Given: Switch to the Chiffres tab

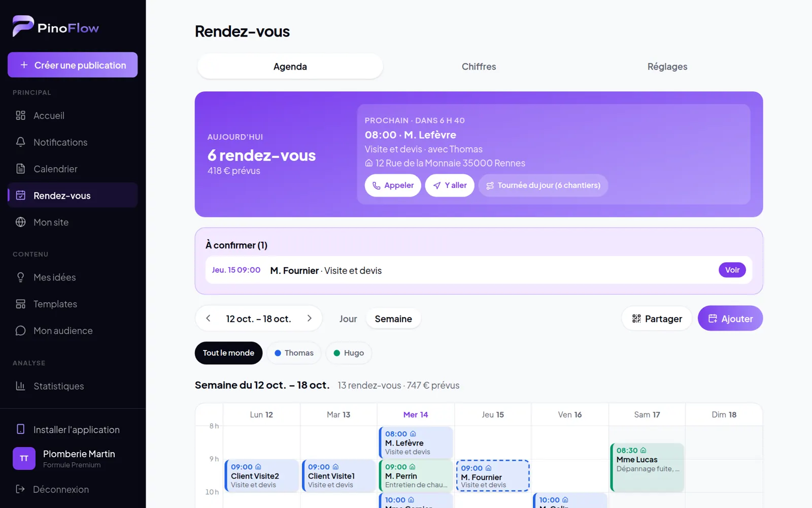Looking at the screenshot, I should (479, 67).
